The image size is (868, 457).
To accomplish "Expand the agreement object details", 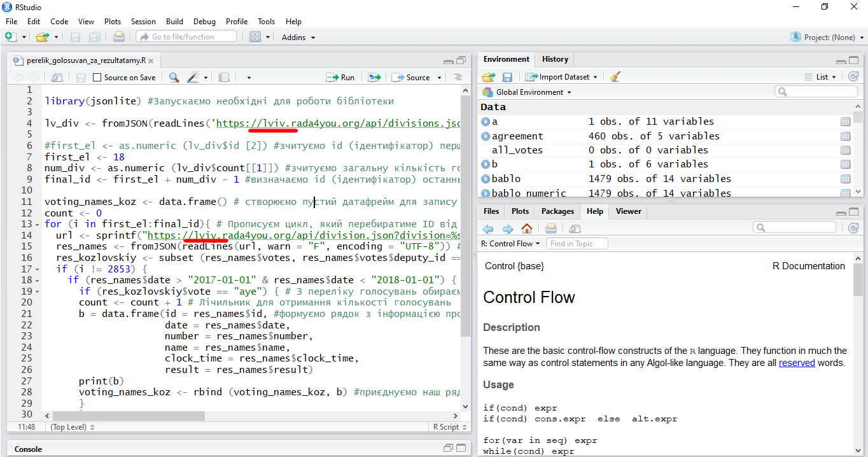I will point(486,136).
